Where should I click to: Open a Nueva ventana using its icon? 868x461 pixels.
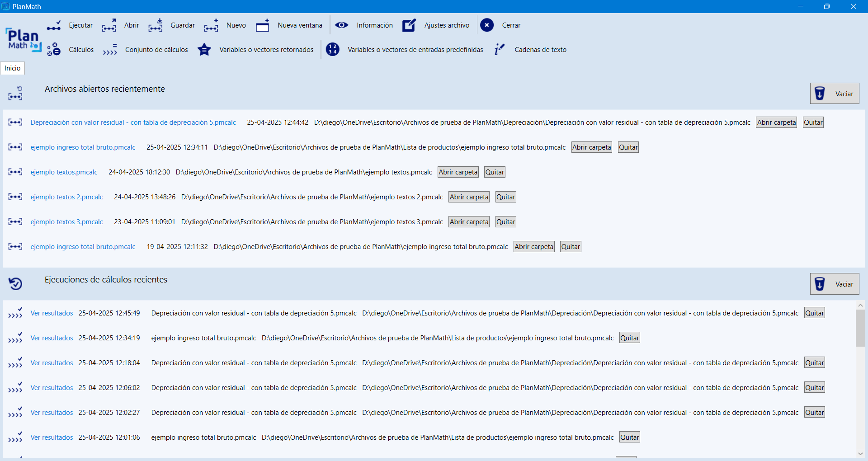coord(262,26)
